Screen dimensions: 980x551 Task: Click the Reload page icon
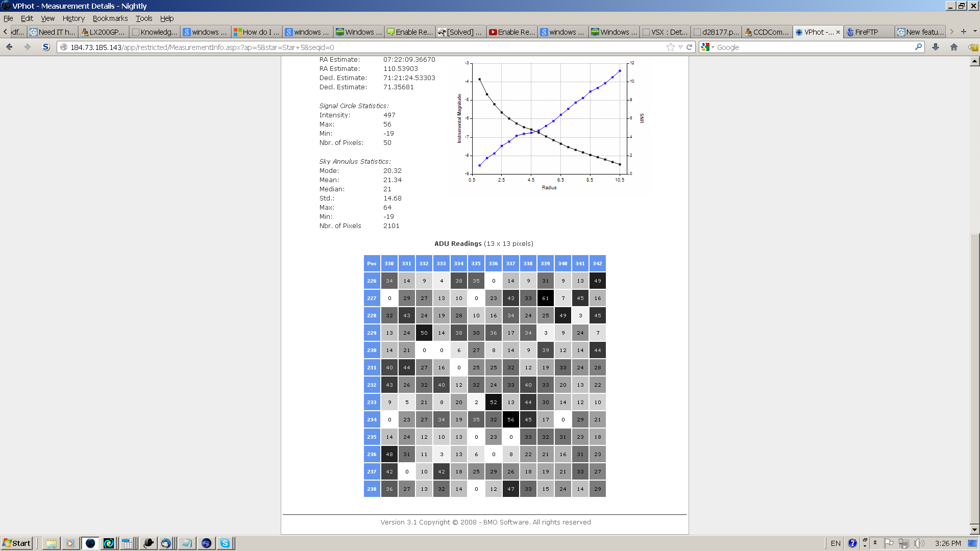689,47
